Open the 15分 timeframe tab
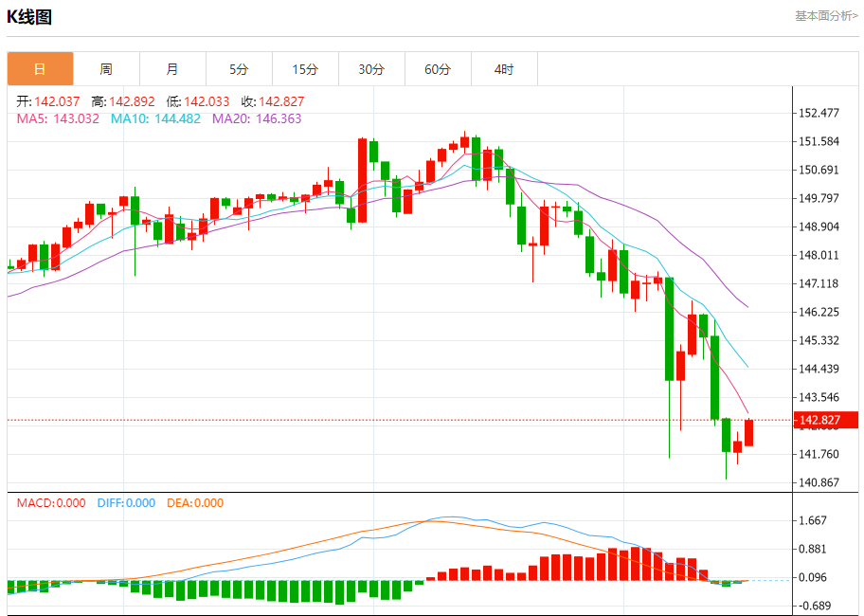864x616 pixels. [305, 69]
